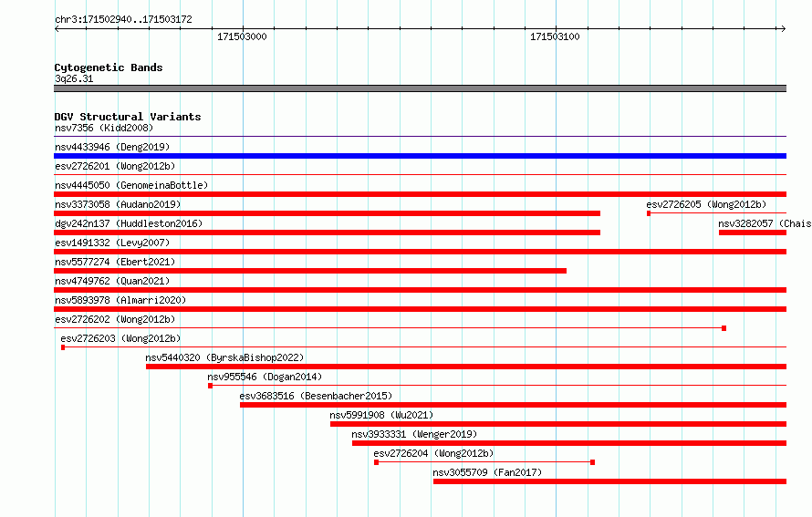Click the nsv7356 (Kidd2008) variant label
812x517 pixels.
(104, 128)
